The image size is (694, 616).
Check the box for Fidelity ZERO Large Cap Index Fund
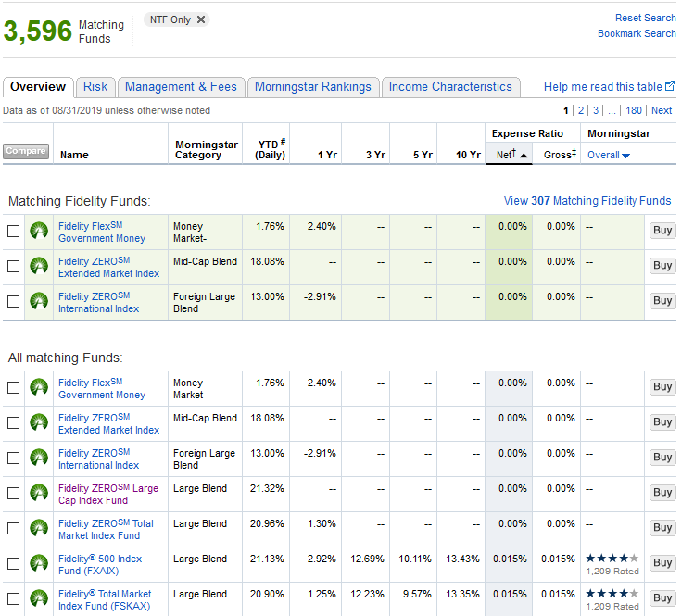[x=14, y=493]
